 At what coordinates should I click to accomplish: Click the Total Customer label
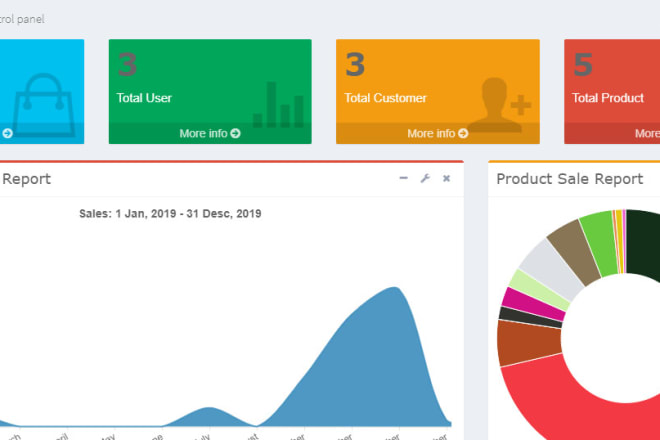(385, 98)
